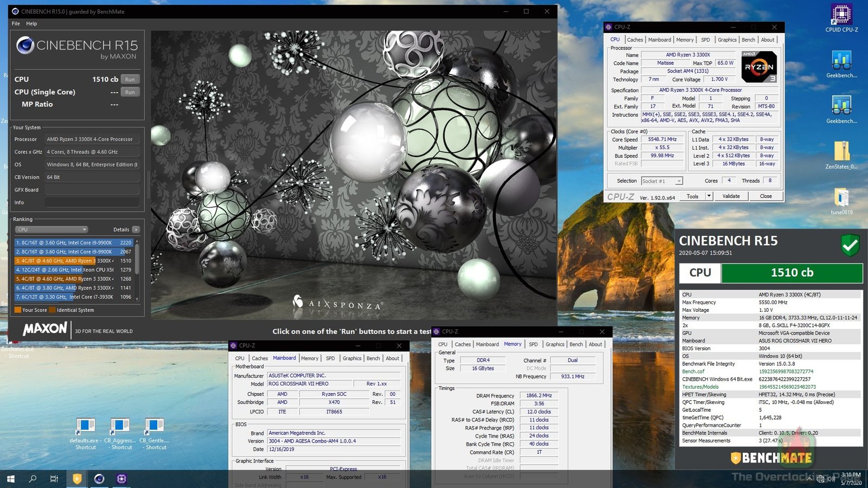This screenshot has height=488, width=868.
Task: Click the BenchMate shield taskbar icon
Action: pyautogui.click(x=77, y=479)
